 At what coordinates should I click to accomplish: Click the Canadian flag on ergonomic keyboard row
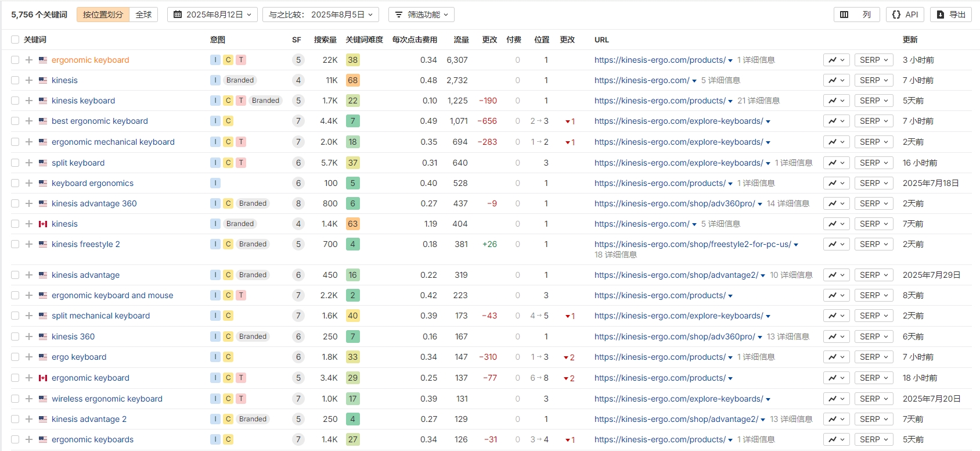(43, 378)
